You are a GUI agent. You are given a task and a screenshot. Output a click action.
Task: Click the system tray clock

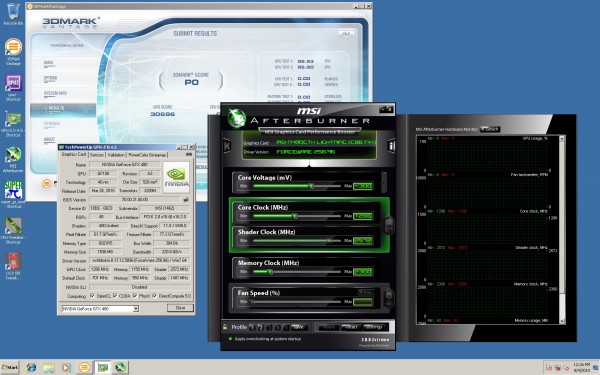(x=582, y=368)
